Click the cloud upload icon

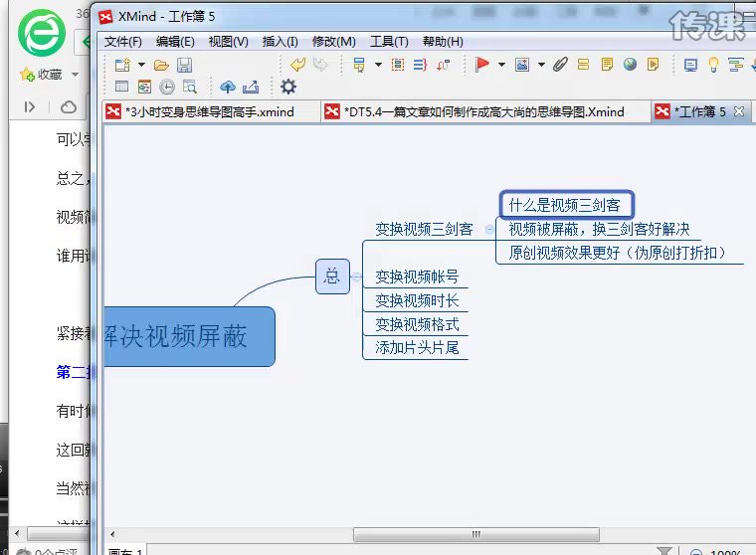point(228,88)
